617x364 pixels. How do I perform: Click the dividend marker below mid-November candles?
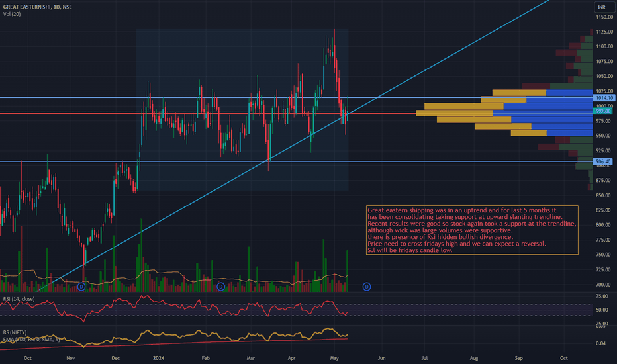tap(81, 287)
